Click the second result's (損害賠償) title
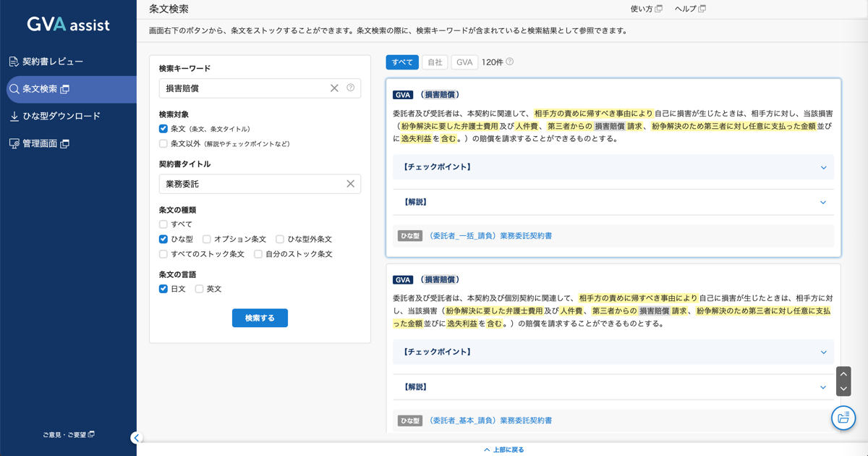This screenshot has width=868, height=456. pyautogui.click(x=441, y=280)
